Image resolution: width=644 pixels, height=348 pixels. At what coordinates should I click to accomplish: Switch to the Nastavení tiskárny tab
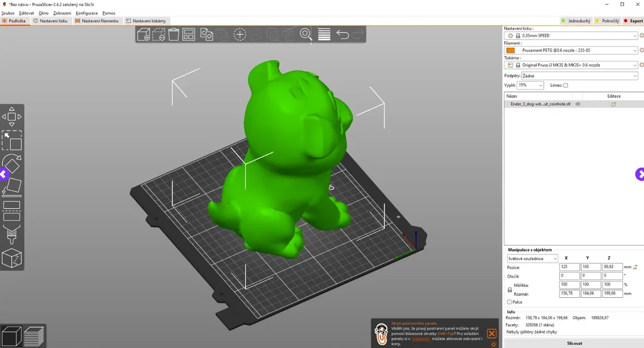[146, 21]
